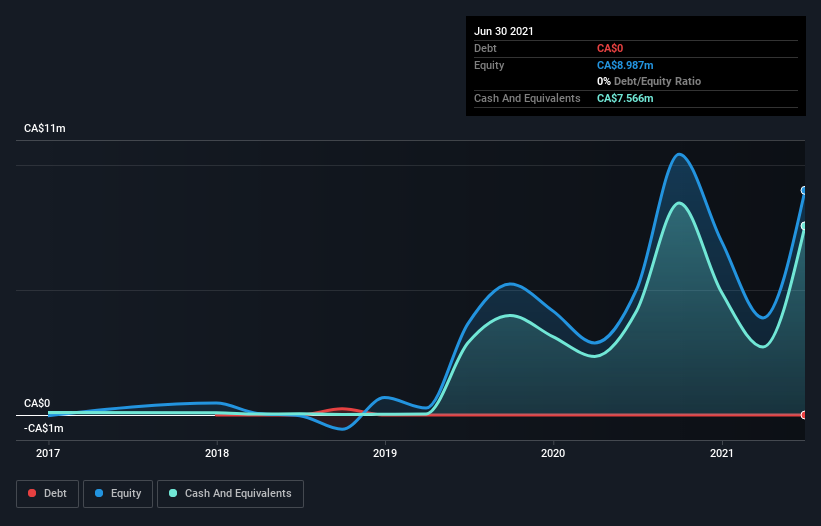Screen dimensions: 821x526
Task: Click the CA$7.566m cash value
Action: tap(625, 98)
